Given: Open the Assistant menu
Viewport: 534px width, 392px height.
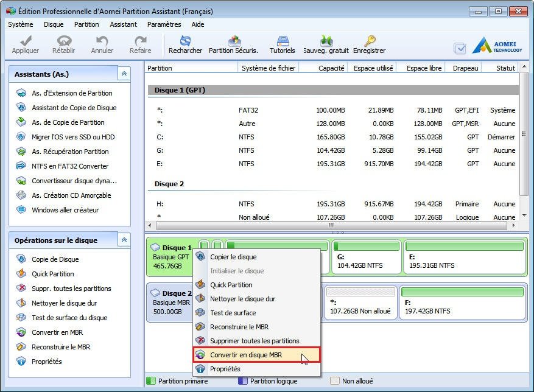Looking at the screenshot, I should pyautogui.click(x=123, y=24).
